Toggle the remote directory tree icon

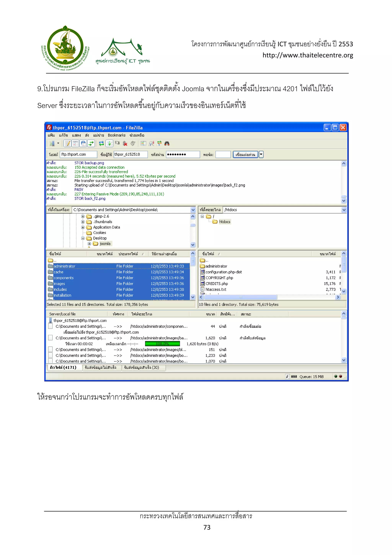83,143
